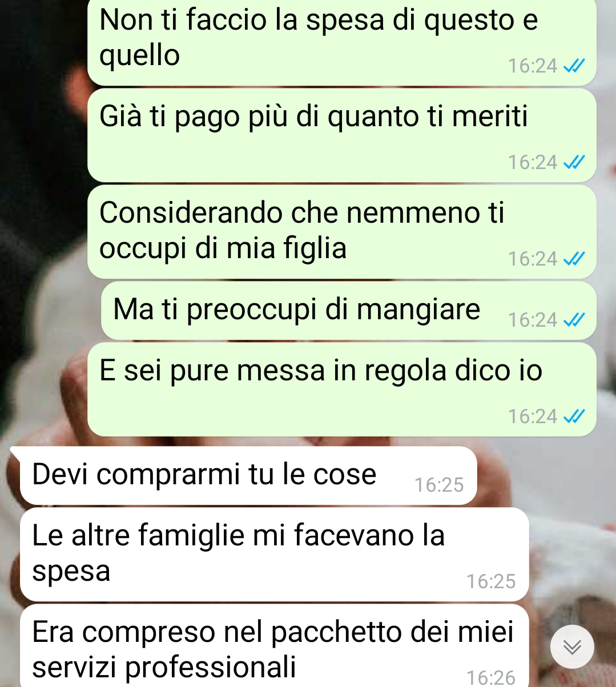Tap double check marks on 'Ma ti preoccupi di mangiare'

point(574,320)
